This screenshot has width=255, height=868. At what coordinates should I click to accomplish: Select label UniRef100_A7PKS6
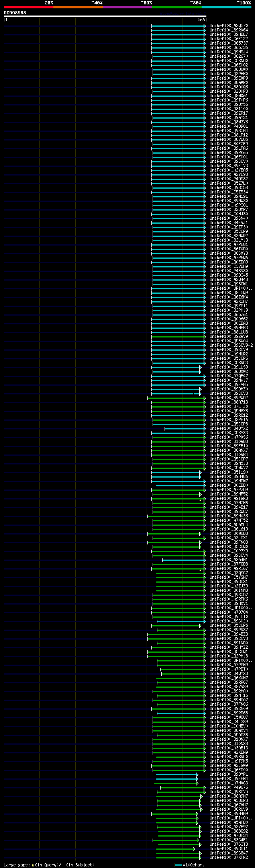click(x=229, y=437)
